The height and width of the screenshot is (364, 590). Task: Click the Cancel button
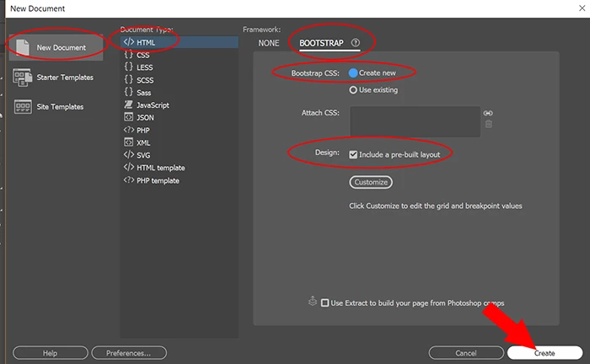click(466, 353)
